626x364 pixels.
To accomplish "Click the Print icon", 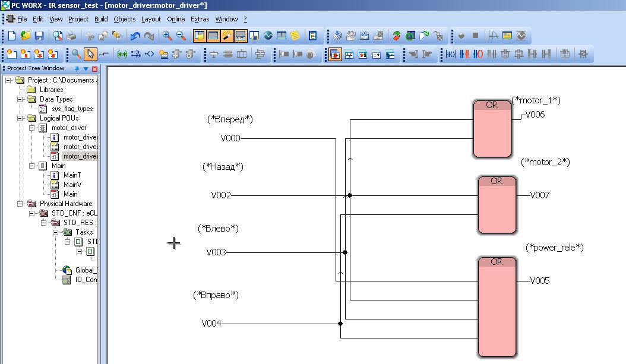I will click(x=71, y=36).
